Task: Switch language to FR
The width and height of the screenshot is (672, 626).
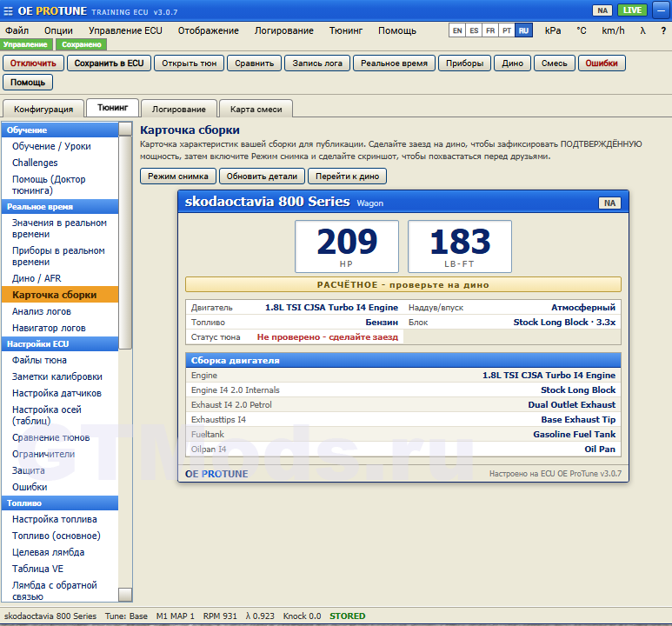Action: click(490, 30)
